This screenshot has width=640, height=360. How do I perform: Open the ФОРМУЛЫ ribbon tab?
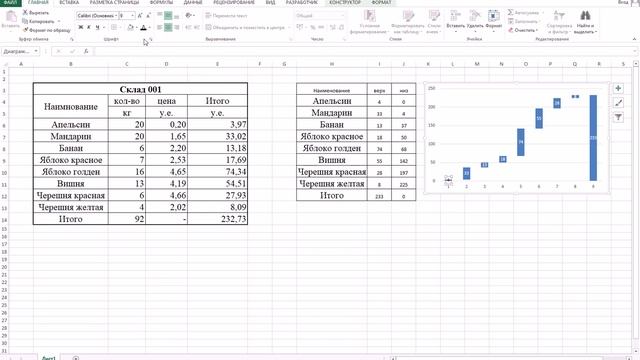point(161,2)
